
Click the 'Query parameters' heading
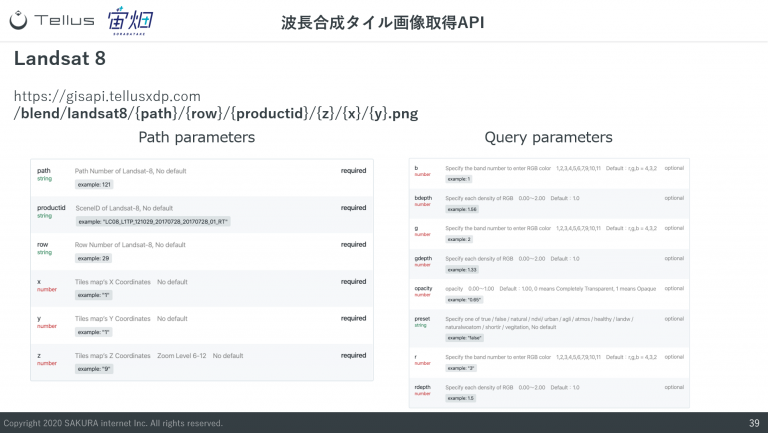(x=548, y=137)
